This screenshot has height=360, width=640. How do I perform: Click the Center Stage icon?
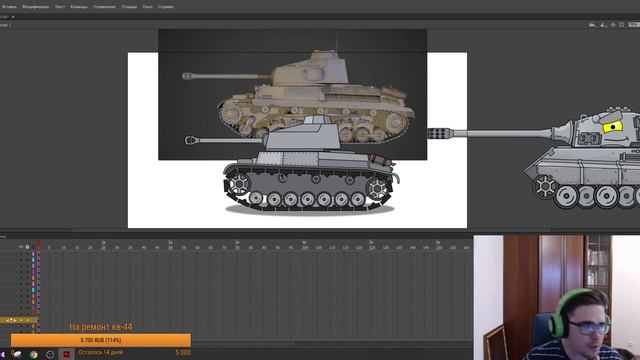click(x=613, y=25)
